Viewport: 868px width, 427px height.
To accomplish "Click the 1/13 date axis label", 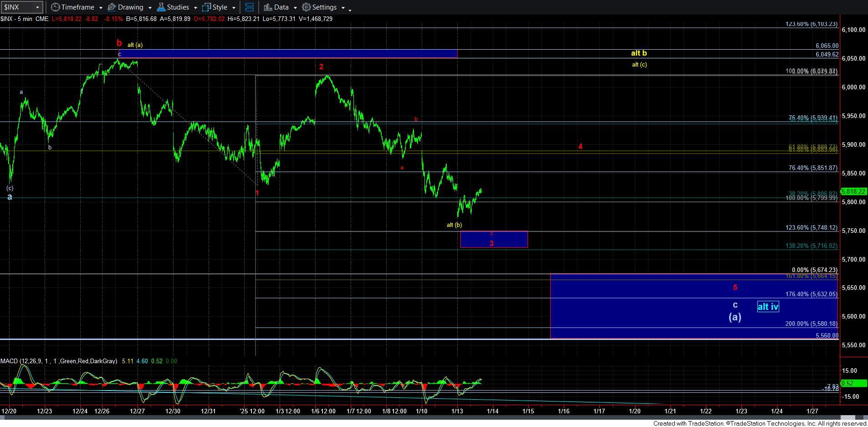I will (x=457, y=411).
